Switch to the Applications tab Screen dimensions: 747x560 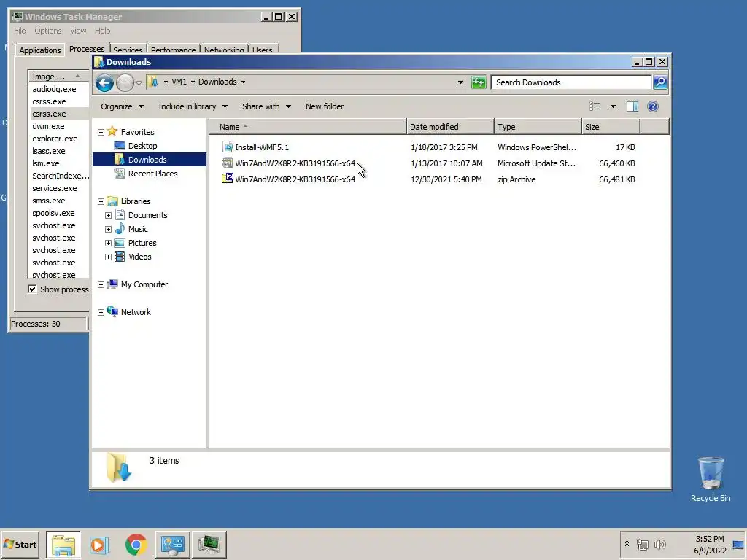coord(40,50)
